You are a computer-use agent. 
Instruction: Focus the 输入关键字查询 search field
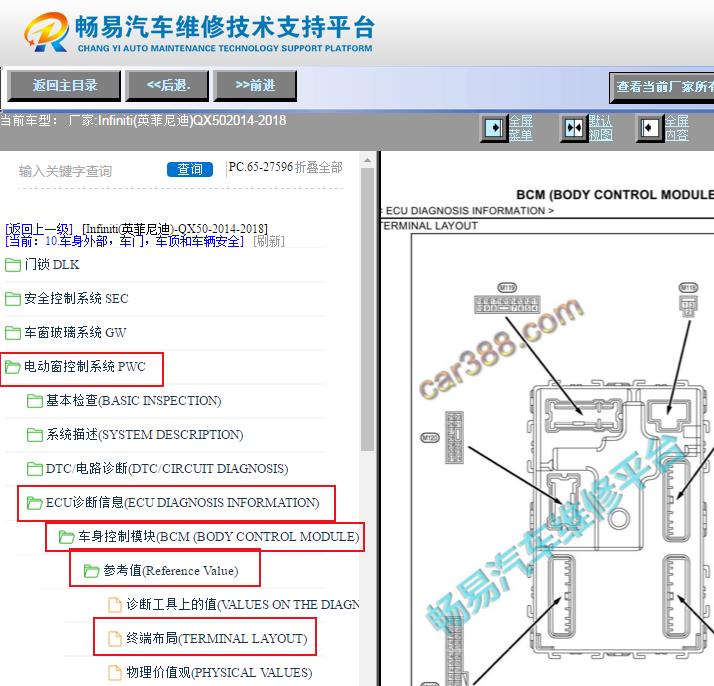[89, 171]
